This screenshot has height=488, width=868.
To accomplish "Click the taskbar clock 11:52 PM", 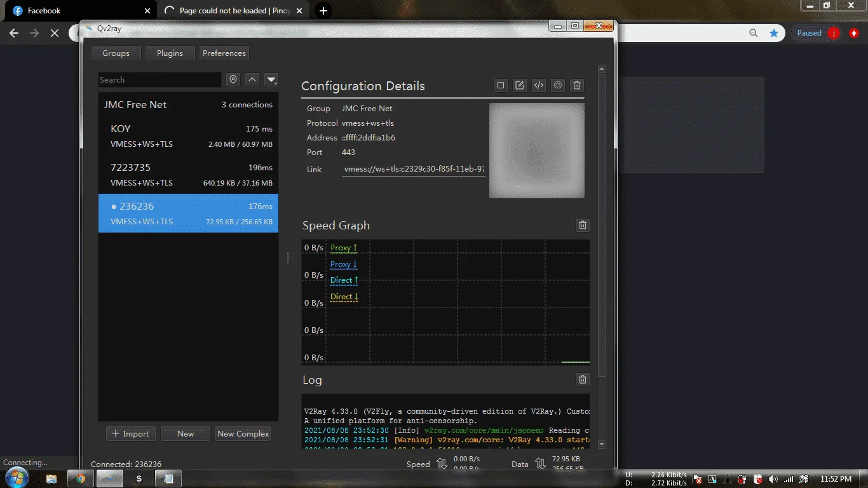I will pos(836,479).
